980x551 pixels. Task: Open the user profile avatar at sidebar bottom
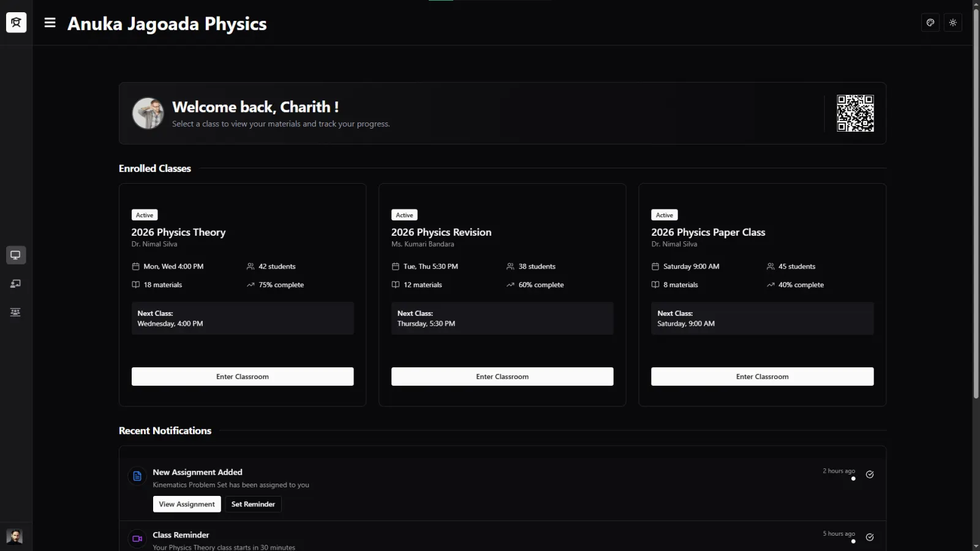[x=15, y=536]
